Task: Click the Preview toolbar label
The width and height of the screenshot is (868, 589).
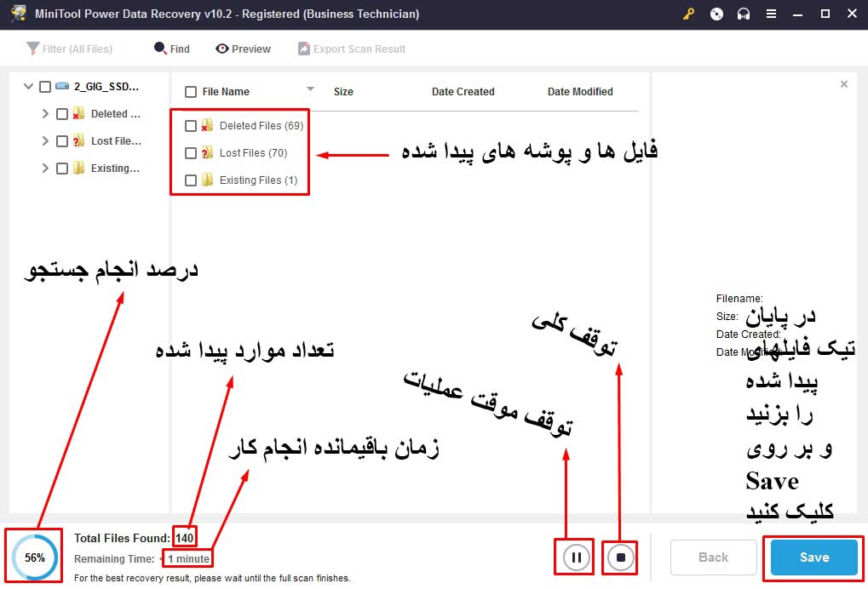Action: [250, 49]
